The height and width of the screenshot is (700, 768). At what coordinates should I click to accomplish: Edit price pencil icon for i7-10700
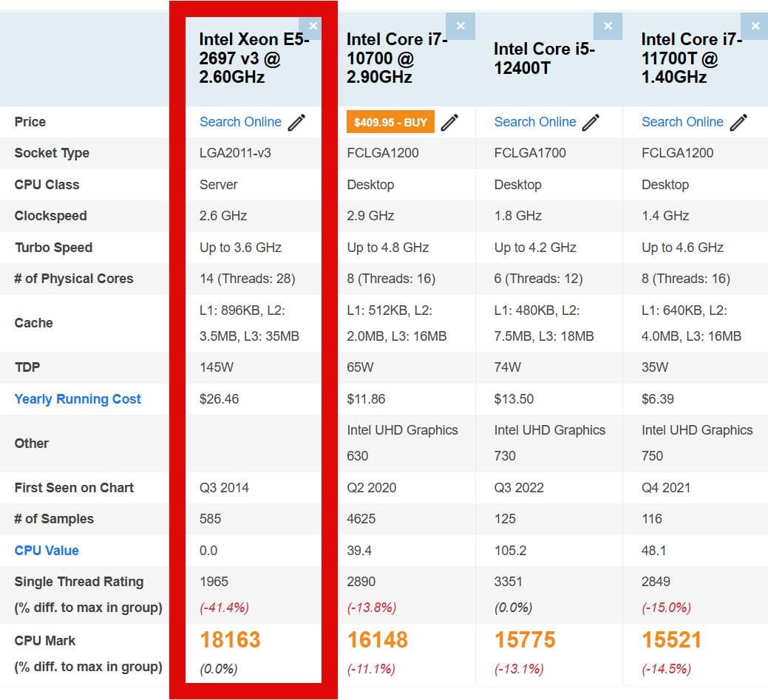(449, 122)
